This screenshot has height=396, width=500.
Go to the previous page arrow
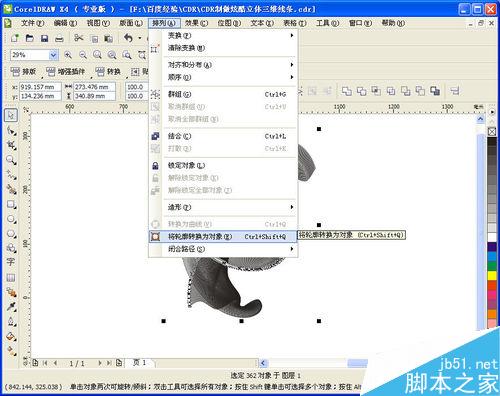[55, 363]
